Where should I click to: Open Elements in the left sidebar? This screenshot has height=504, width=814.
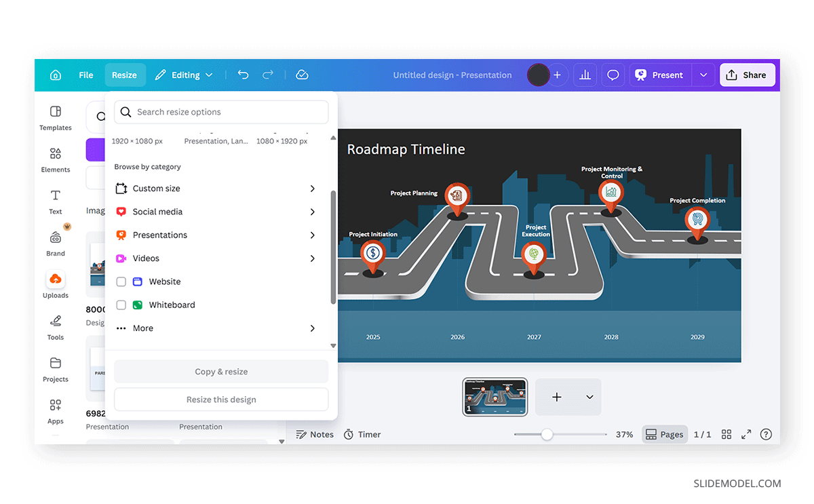click(56, 159)
